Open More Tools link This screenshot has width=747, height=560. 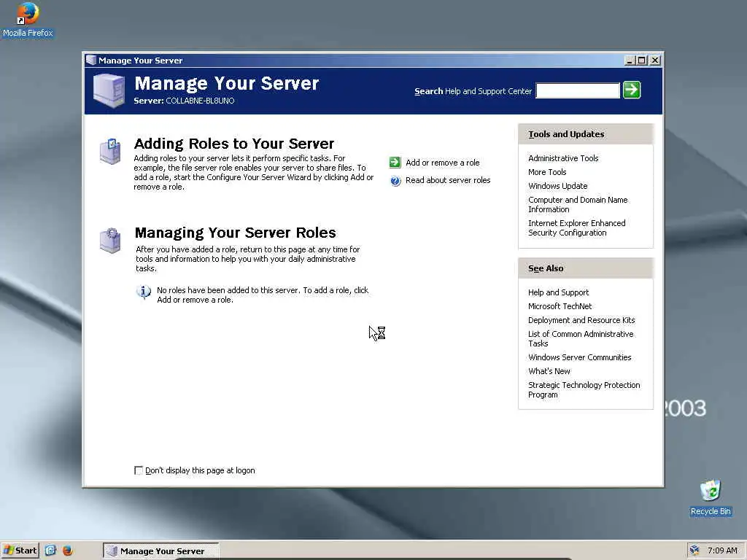point(547,172)
